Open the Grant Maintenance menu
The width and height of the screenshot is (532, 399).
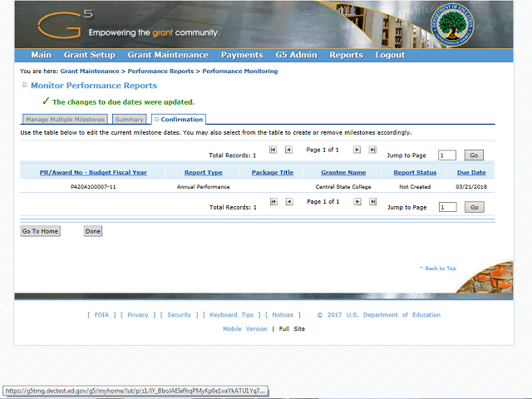(x=168, y=55)
